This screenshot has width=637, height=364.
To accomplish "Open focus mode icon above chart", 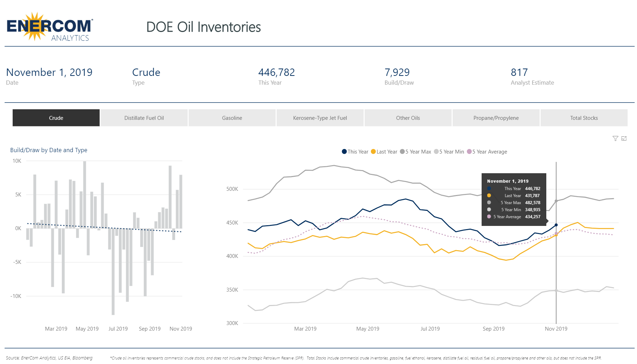I will tap(624, 138).
